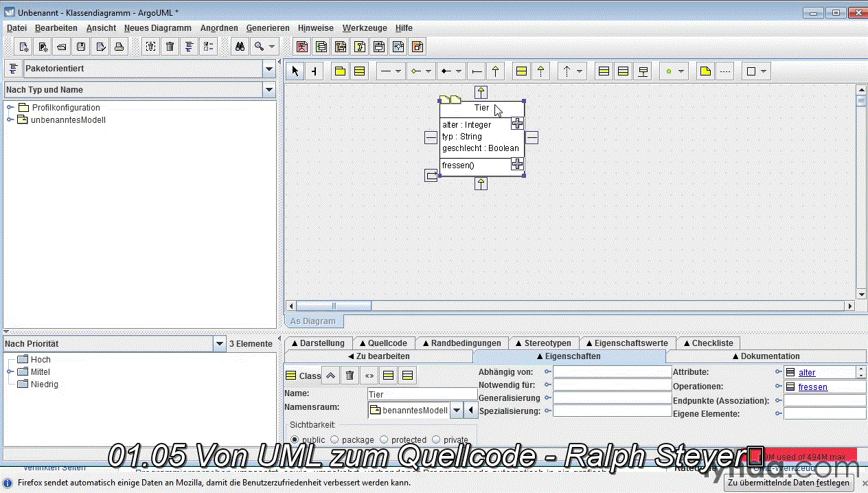This screenshot has width=868, height=493.
Task: Open the Paketorientiert perspective dropdown
Action: coord(269,69)
